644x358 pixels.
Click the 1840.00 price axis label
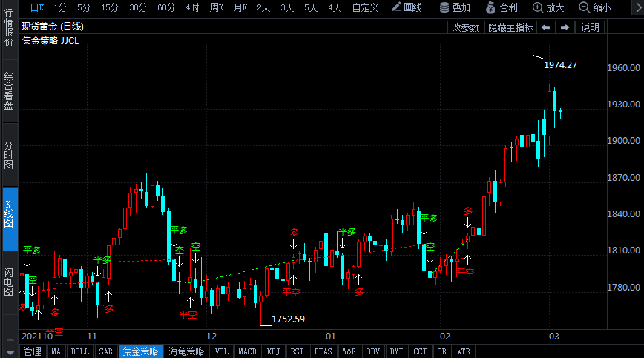623,213
